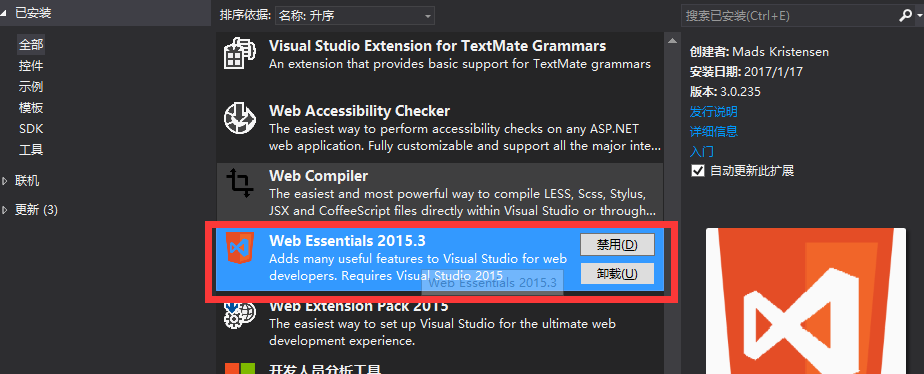Expand the 联机 category

click(5, 181)
